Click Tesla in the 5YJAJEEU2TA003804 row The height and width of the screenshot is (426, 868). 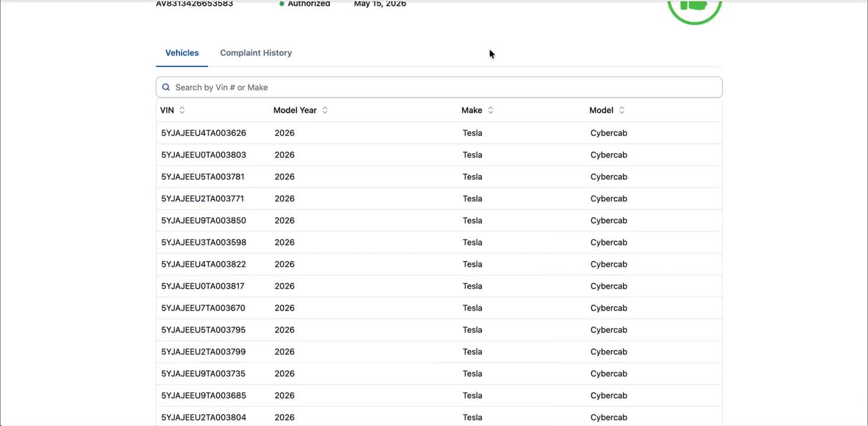[472, 418]
